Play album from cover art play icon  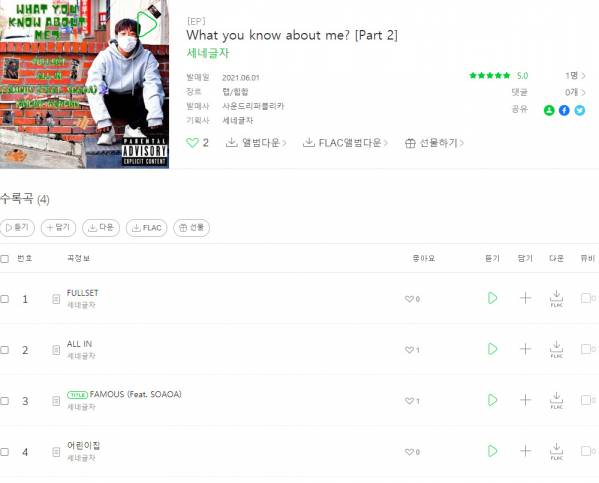(x=146, y=24)
